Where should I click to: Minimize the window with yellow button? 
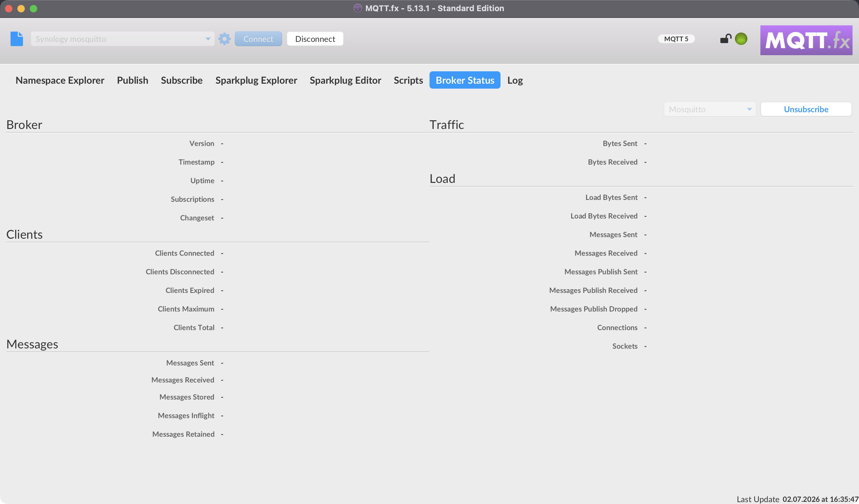(21, 8)
